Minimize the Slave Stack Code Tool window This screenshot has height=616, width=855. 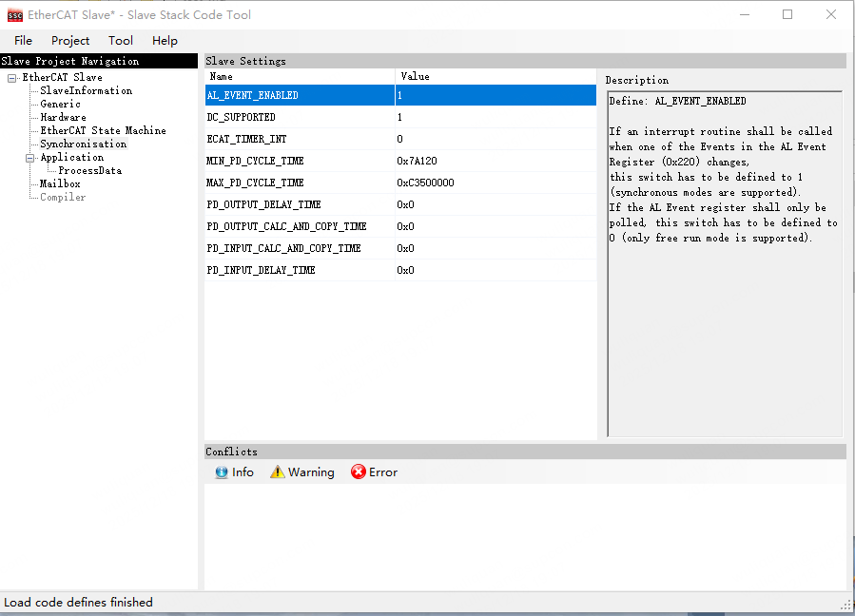click(x=745, y=14)
